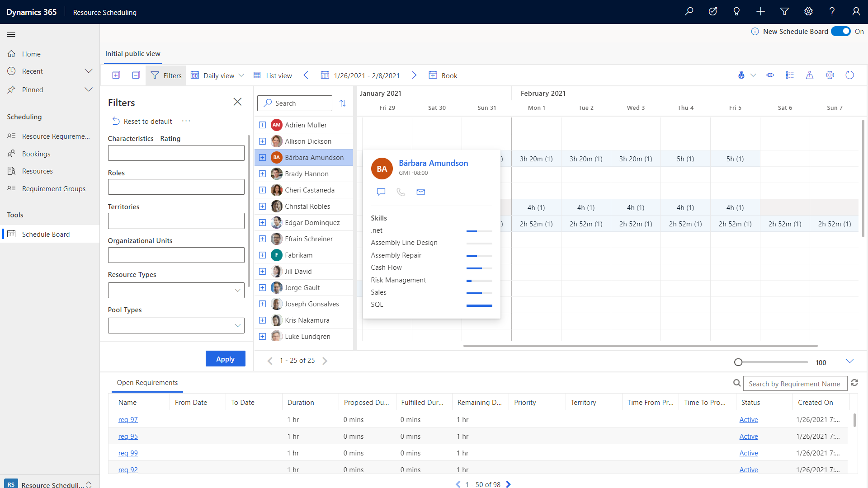This screenshot has width=868, height=488.
Task: Click Apply button in filters panel
Action: coord(225,358)
